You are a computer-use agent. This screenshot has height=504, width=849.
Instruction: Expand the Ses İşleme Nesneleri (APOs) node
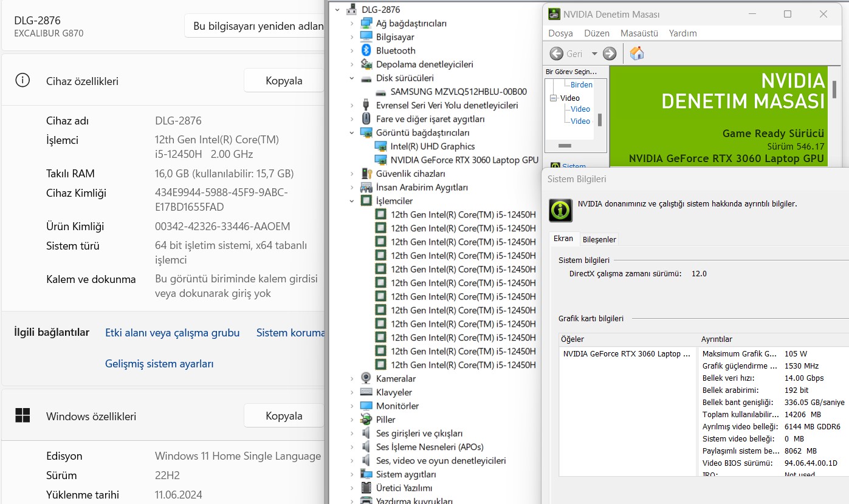(x=352, y=447)
